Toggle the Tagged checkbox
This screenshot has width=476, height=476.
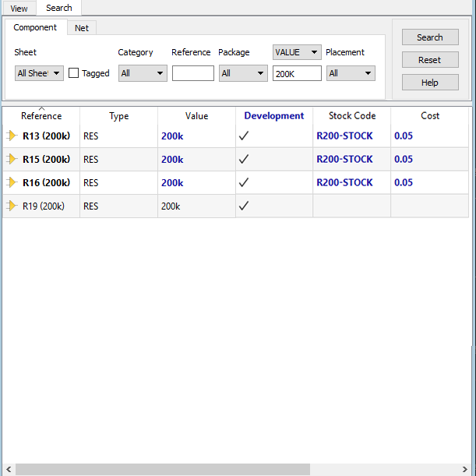(x=73, y=73)
